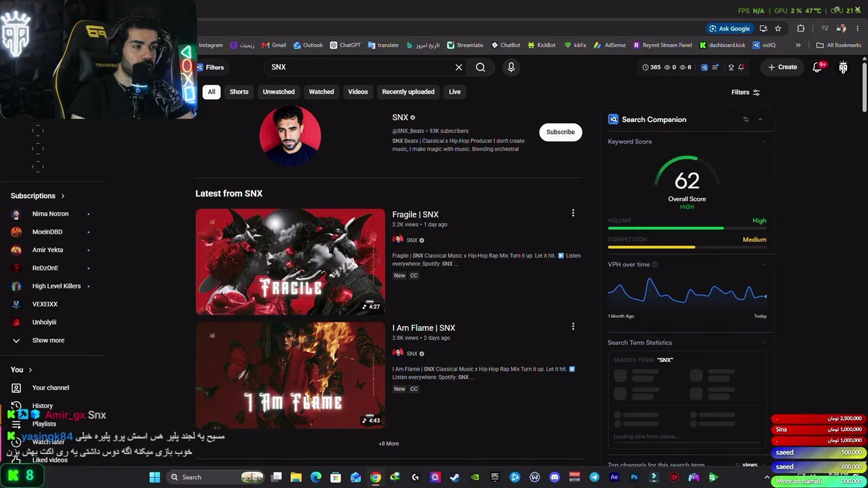Expand Show more subscriptions
Image resolution: width=868 pixels, height=488 pixels.
[x=48, y=340]
